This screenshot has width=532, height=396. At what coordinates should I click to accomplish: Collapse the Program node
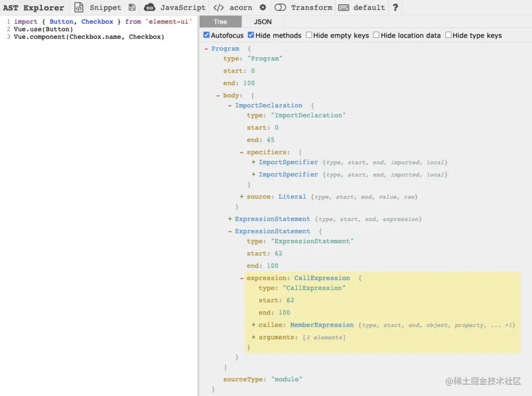coord(206,49)
